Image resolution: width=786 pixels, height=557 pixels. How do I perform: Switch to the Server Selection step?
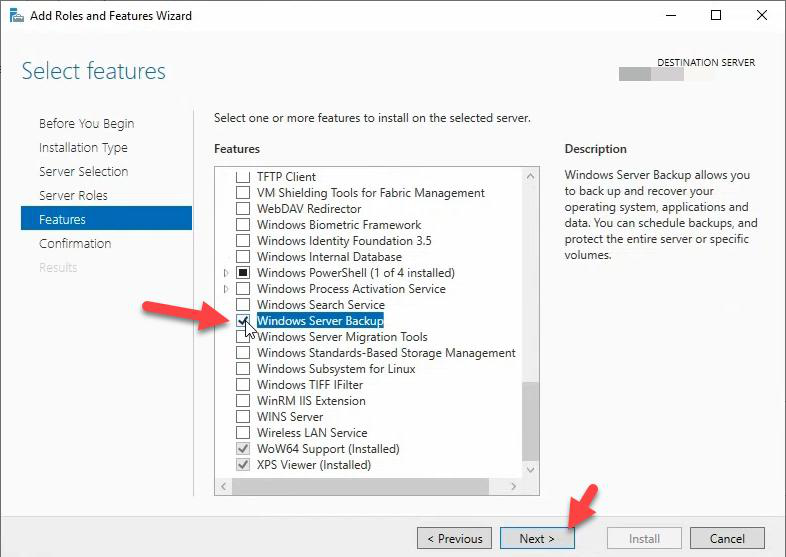[84, 171]
